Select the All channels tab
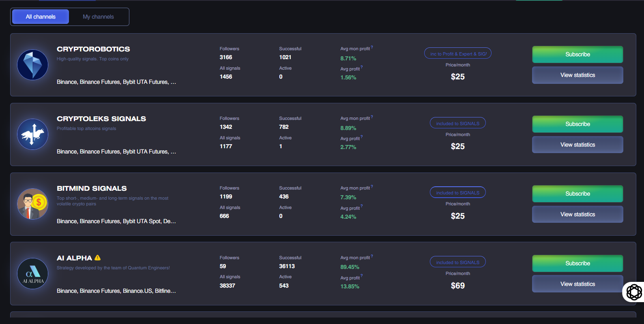644x324 pixels. (41, 17)
